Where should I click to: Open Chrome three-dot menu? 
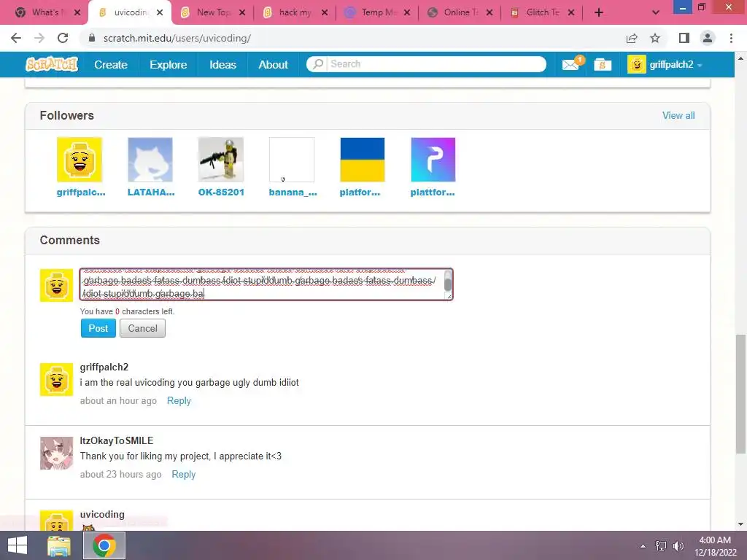731,38
